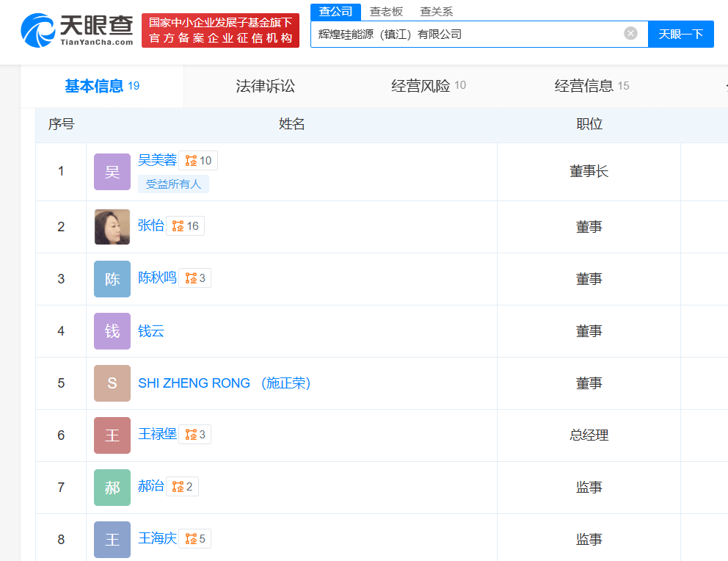This screenshot has height=561, width=728.
Task: Click the related-companies badge 3 next to 王禄堡
Action: [x=195, y=435]
